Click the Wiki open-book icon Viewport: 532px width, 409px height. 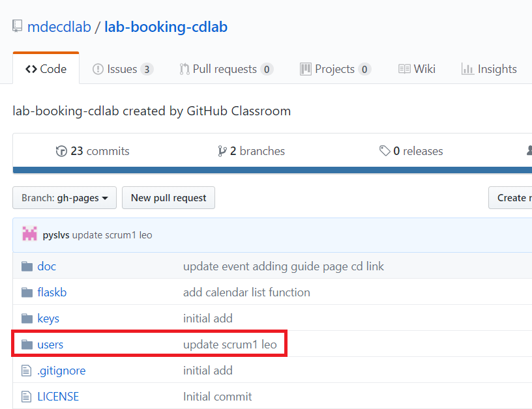pyautogui.click(x=404, y=69)
